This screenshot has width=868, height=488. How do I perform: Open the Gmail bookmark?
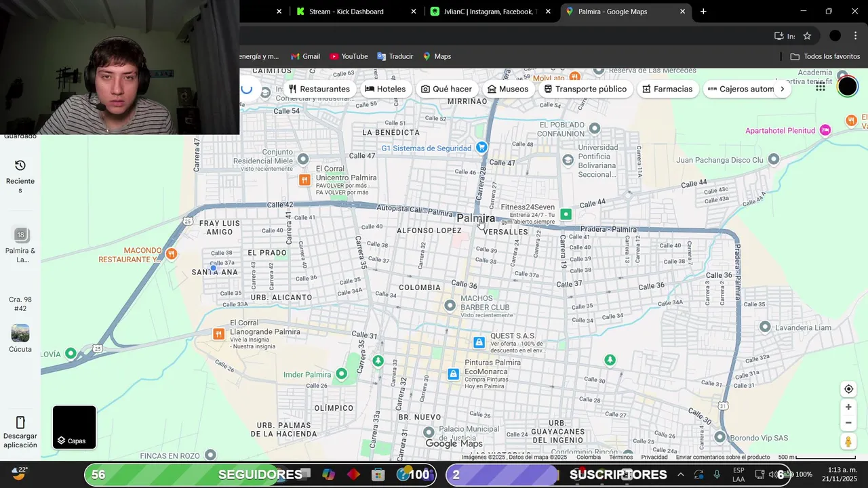click(x=305, y=56)
